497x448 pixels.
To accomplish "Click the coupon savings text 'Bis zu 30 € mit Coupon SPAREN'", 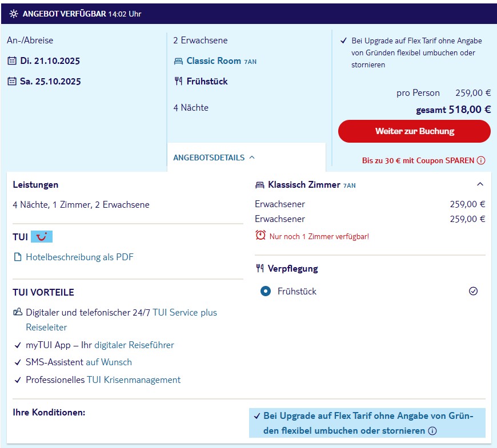I will pyautogui.click(x=418, y=160).
